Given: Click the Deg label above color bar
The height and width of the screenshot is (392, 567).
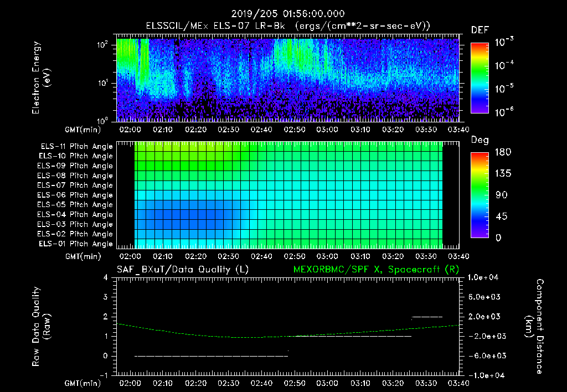Looking at the screenshot, I should [x=480, y=140].
